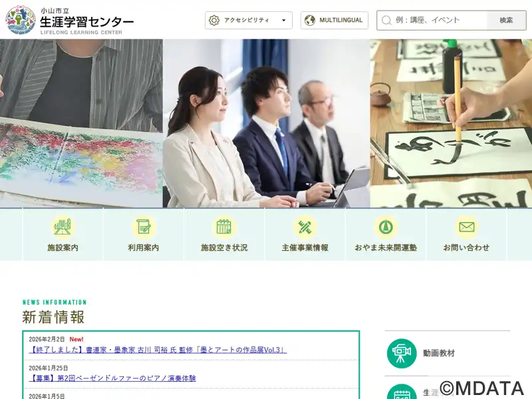Click the 新着情報 heading
The width and height of the screenshot is (532, 399).
pyautogui.click(x=53, y=317)
